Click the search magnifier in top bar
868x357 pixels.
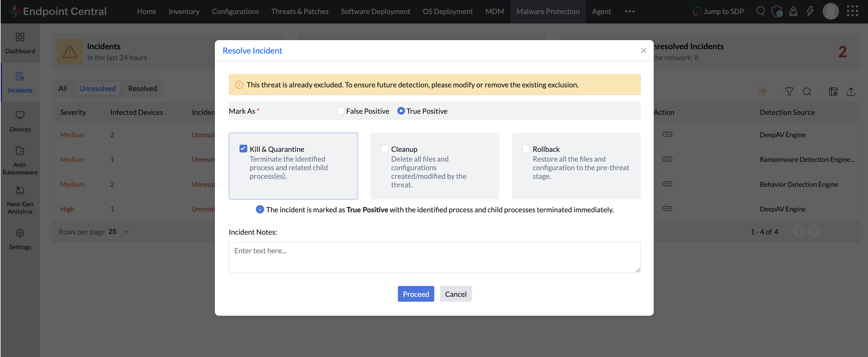tap(760, 11)
